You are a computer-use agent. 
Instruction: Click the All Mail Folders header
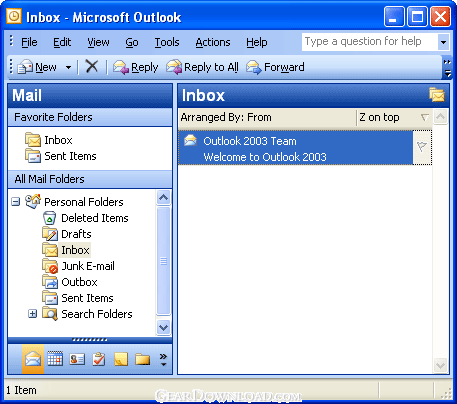point(90,179)
